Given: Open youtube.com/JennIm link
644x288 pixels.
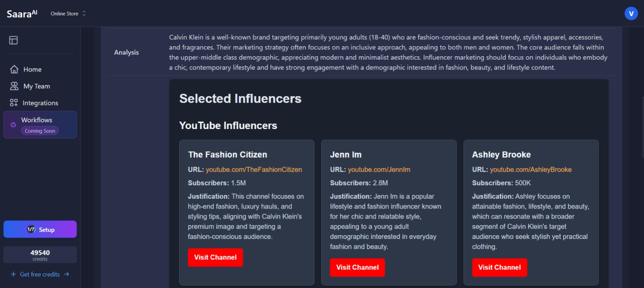Looking at the screenshot, I should tap(379, 169).
